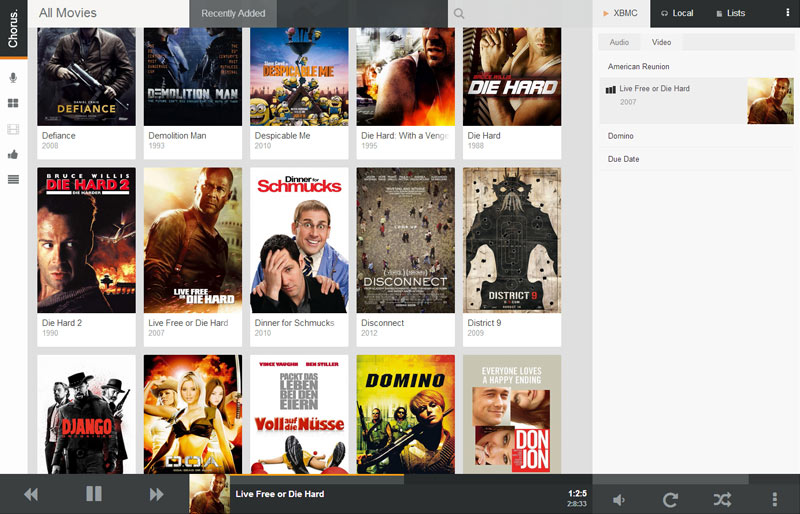800x514 pixels.
Task: Select the Video playlist tab
Action: pyautogui.click(x=661, y=42)
